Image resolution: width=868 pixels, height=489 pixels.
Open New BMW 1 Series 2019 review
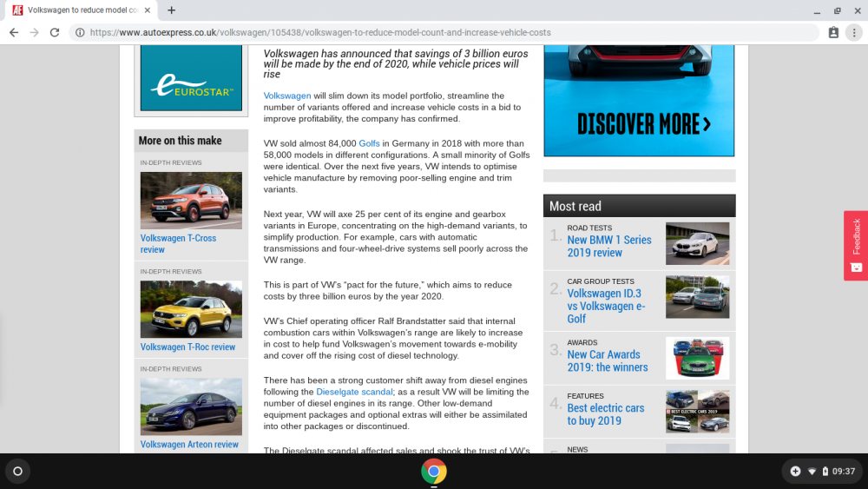pyautogui.click(x=609, y=247)
